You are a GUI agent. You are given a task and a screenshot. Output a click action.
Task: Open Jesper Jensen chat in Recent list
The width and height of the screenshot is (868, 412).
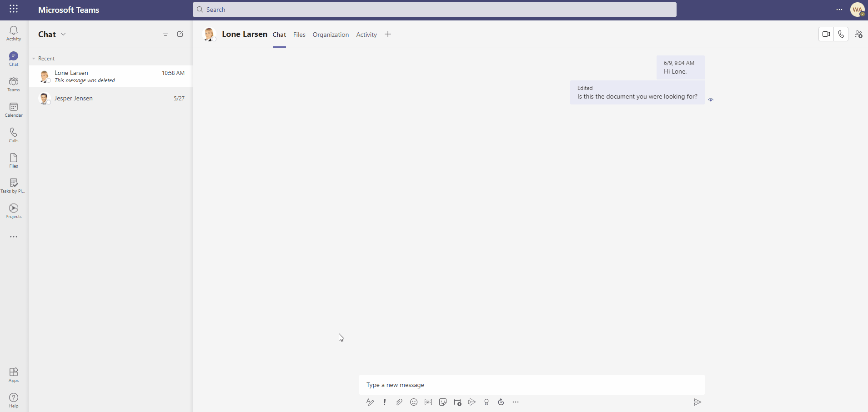[x=110, y=98]
